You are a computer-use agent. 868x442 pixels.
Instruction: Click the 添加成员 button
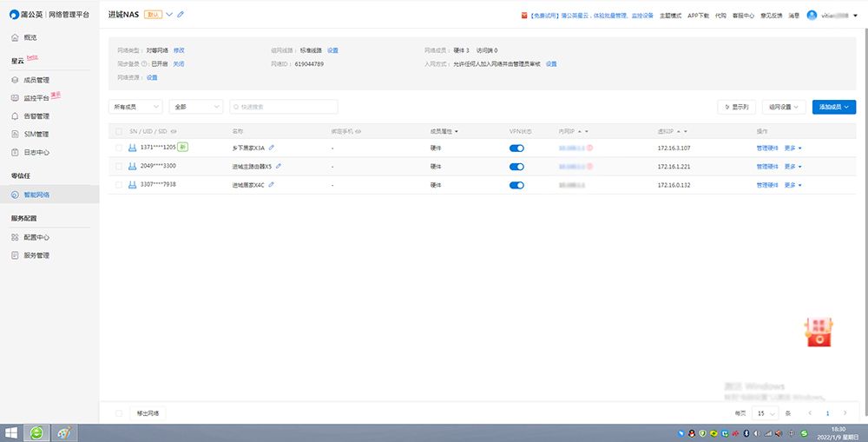tap(833, 107)
